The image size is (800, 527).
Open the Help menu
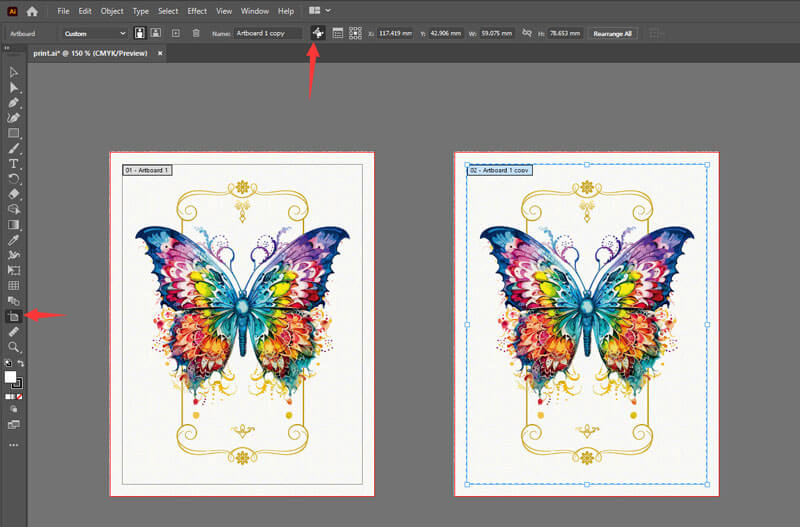[x=286, y=11]
